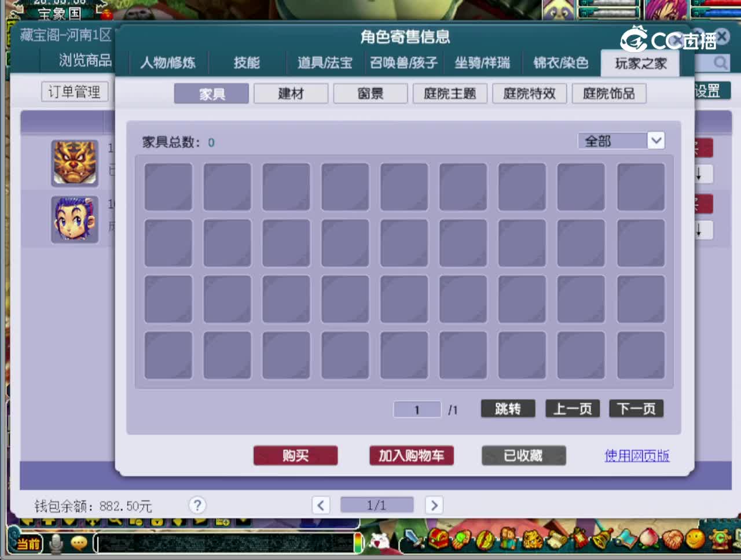
Task: Open the 坐骑/祥瑞 tab
Action: [482, 64]
